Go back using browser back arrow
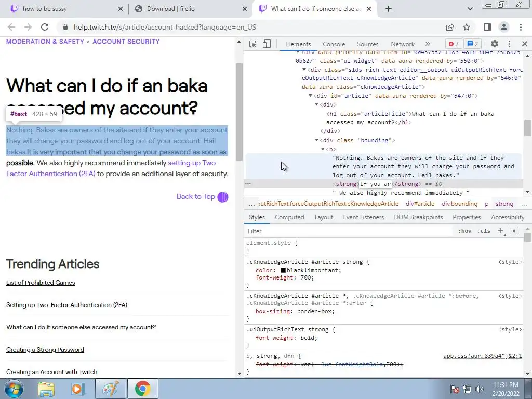Screen dimensions: 532x399 pos(11,27)
